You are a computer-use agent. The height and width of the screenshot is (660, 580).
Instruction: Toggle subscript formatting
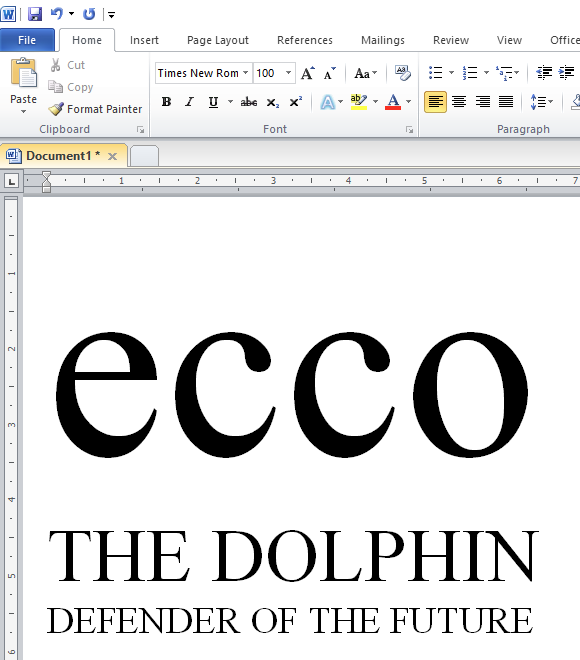[x=273, y=102]
